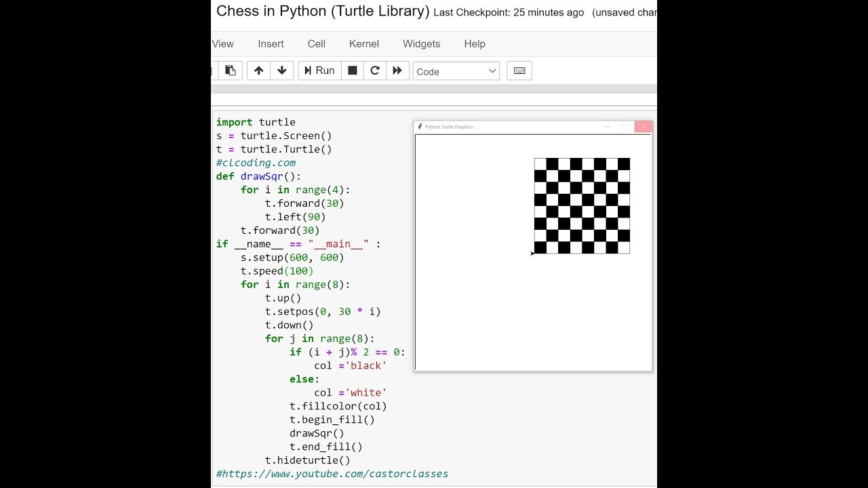Click the 't.begin_fill()' line

point(332,420)
